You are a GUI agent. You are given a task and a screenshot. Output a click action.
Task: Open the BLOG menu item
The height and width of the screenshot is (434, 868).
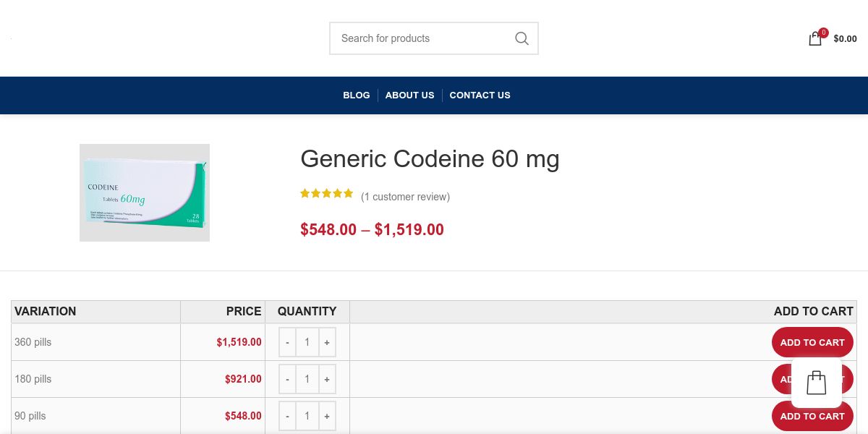point(356,95)
